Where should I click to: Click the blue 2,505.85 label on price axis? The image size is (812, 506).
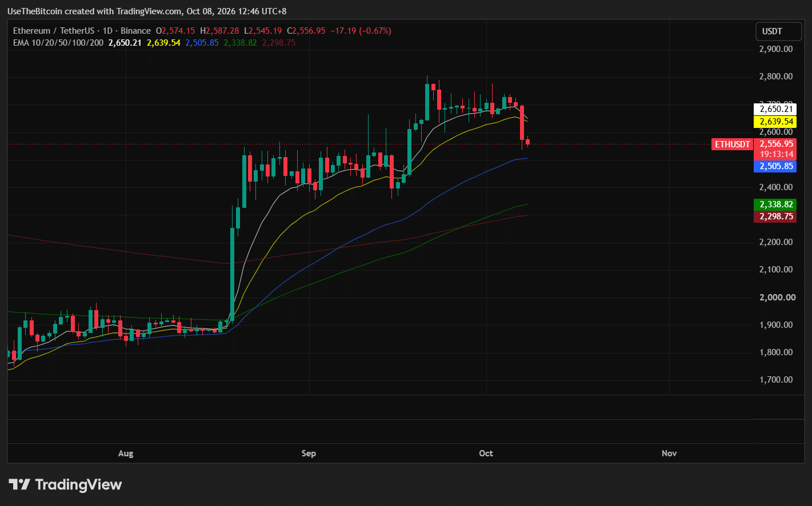775,166
